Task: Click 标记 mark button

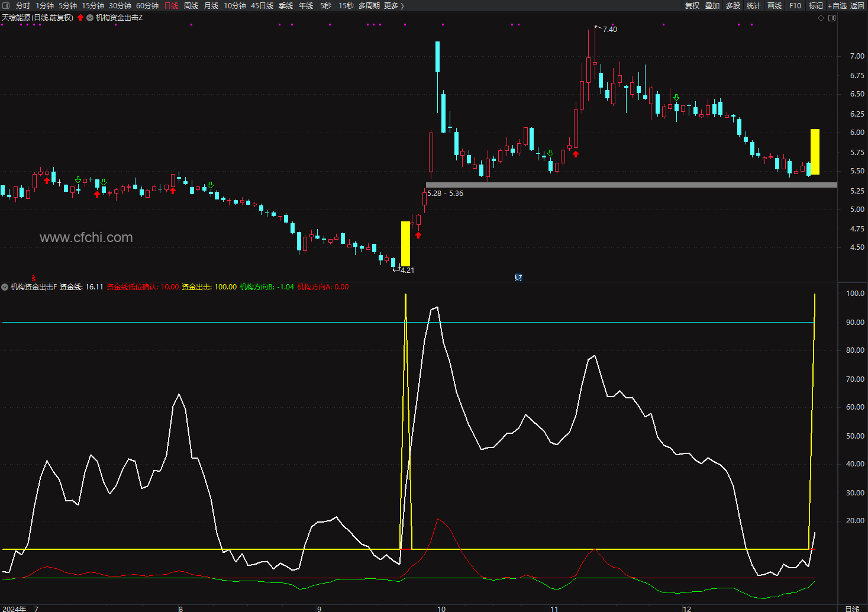Action: pos(816,5)
